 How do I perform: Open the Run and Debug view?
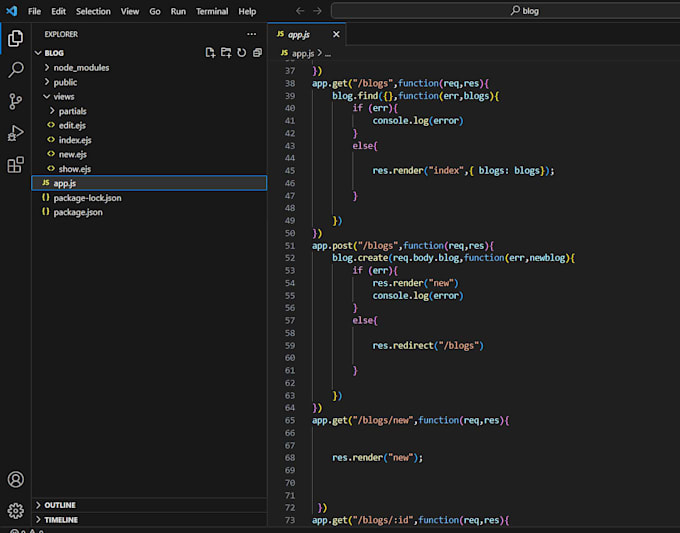[x=16, y=133]
